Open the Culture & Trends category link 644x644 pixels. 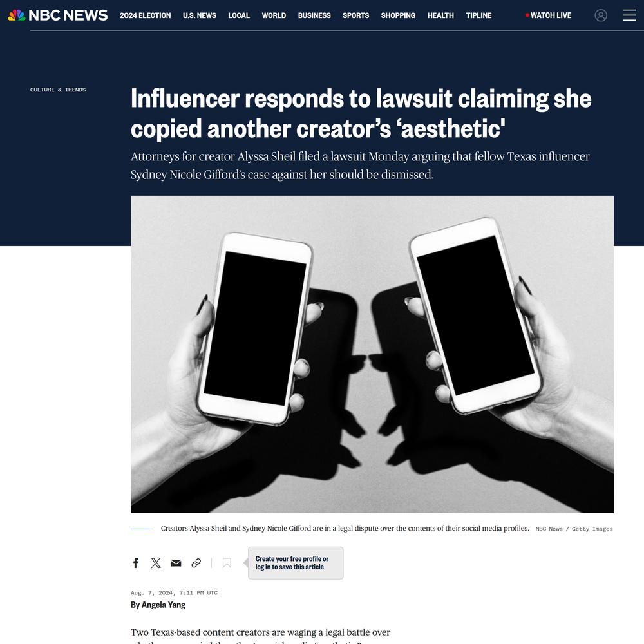tap(58, 90)
